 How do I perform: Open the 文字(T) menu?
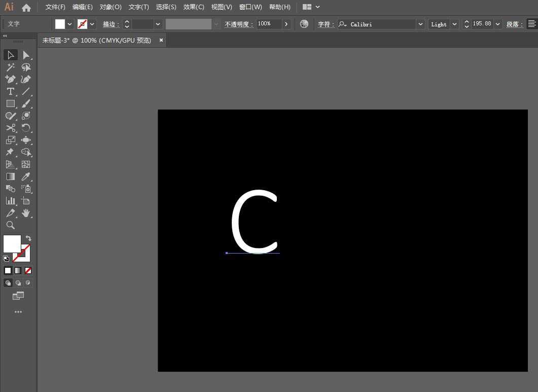[x=138, y=7]
